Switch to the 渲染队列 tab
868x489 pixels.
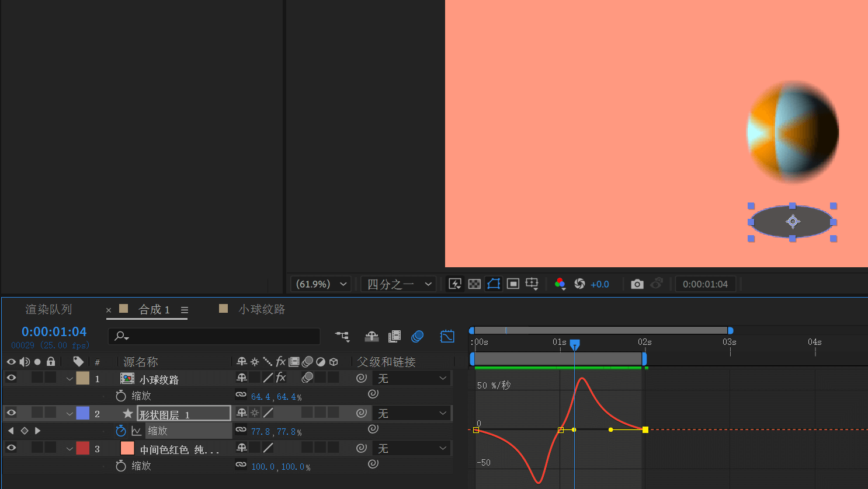pyautogui.click(x=48, y=309)
